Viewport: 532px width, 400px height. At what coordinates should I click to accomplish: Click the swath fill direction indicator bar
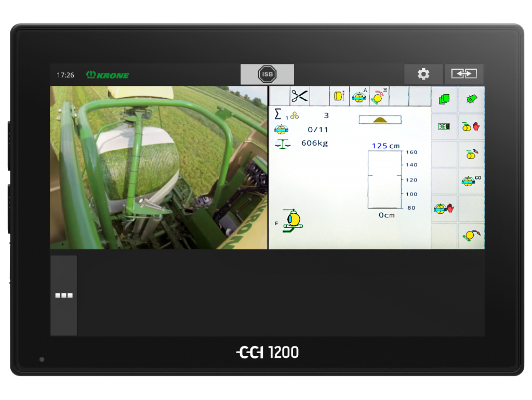(x=380, y=120)
